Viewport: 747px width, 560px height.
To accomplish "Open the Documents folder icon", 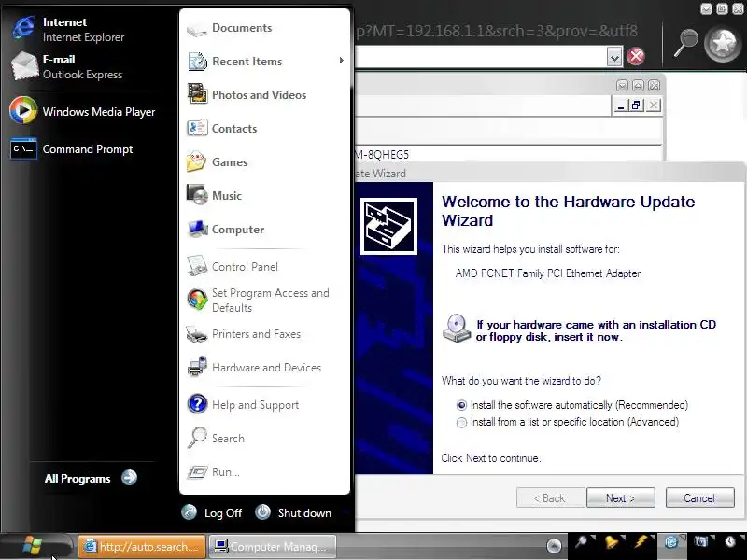I will coord(197,29).
